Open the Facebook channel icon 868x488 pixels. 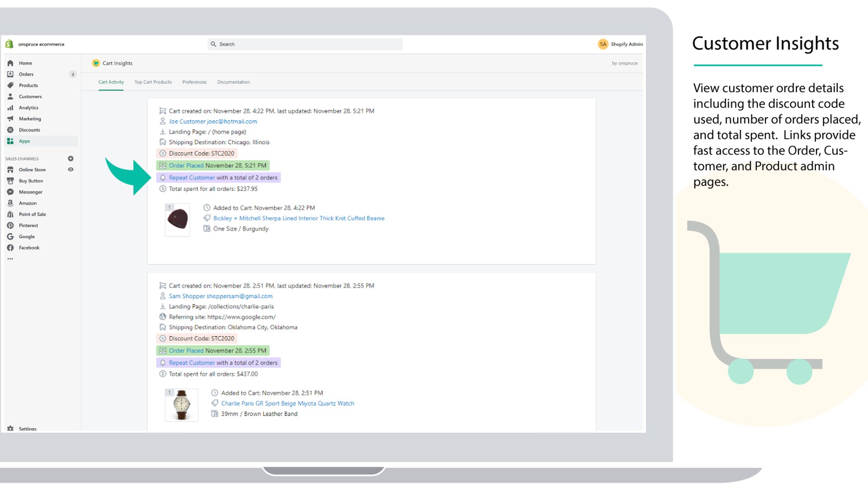pyautogui.click(x=10, y=248)
